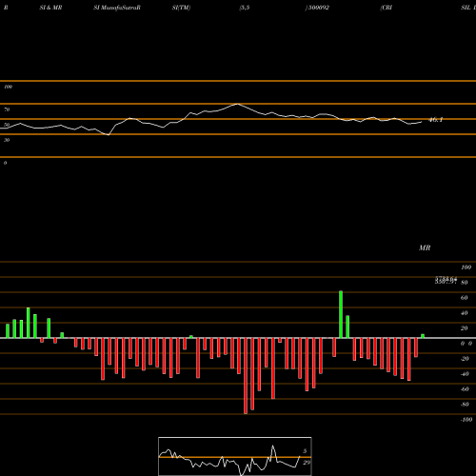
Task: Click the 70 level label on RSI axis
Action: point(7,109)
